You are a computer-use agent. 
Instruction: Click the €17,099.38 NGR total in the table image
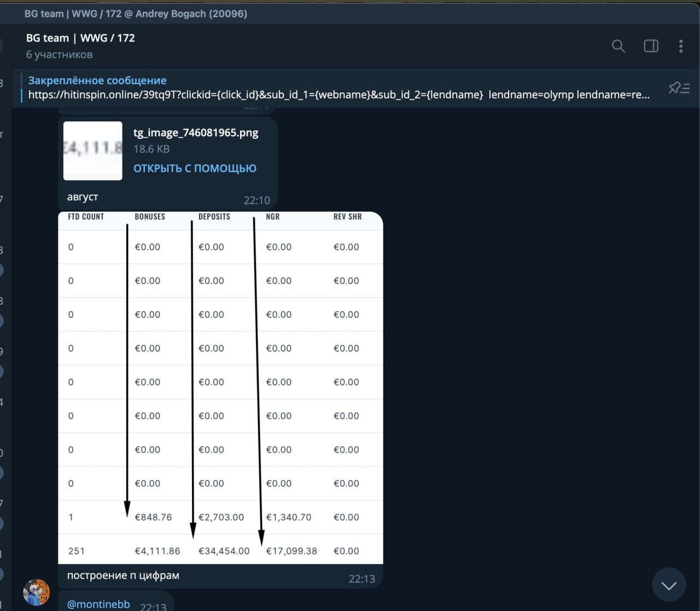[x=291, y=551]
